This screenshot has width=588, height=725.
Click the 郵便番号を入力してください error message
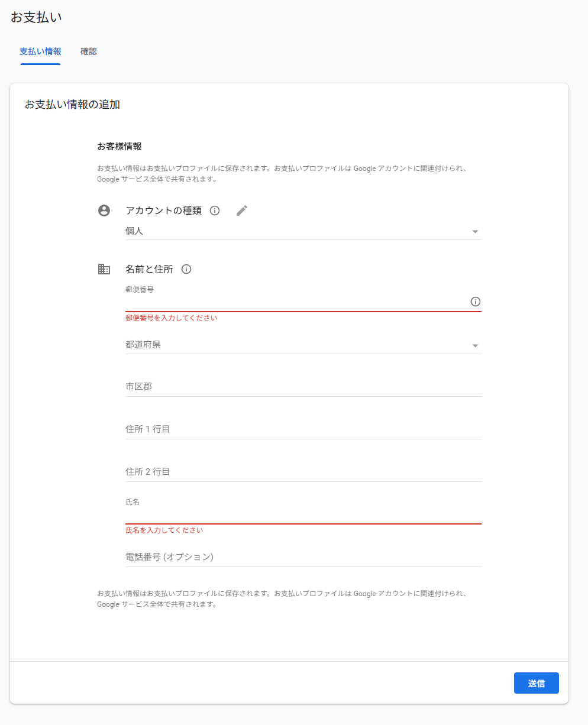[172, 318]
